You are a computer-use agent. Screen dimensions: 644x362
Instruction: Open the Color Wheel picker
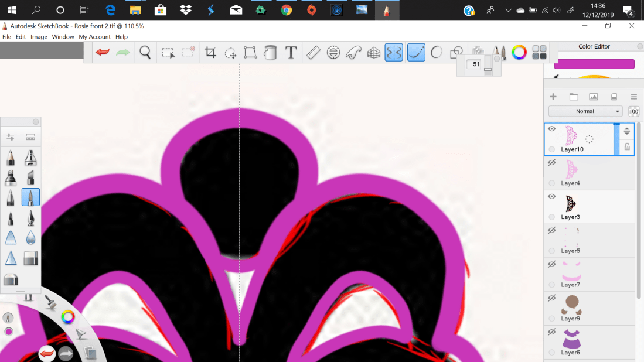point(519,52)
